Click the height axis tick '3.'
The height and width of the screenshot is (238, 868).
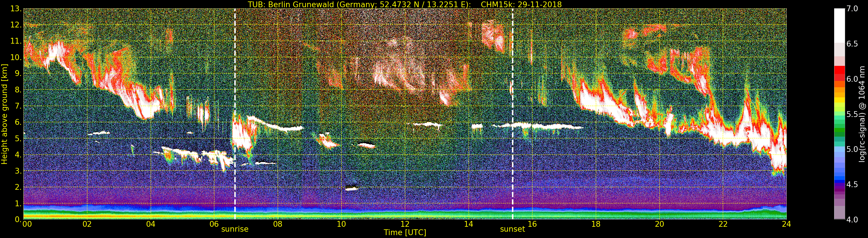[x=18, y=171]
